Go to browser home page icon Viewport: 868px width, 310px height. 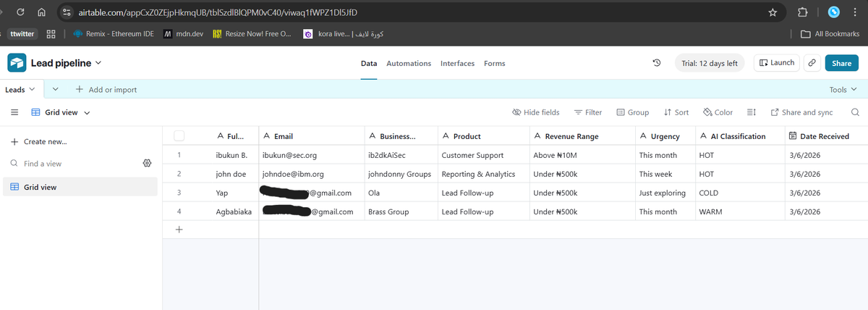[42, 12]
